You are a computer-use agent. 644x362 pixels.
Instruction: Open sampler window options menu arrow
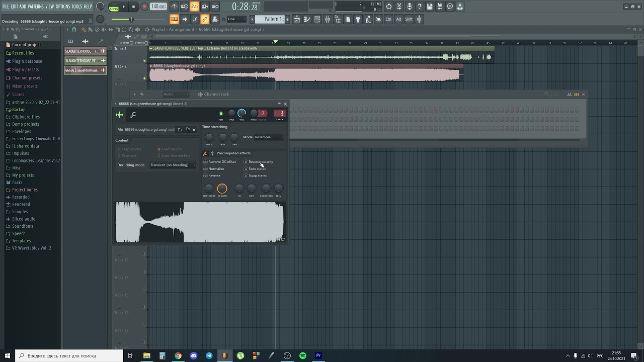click(115, 104)
